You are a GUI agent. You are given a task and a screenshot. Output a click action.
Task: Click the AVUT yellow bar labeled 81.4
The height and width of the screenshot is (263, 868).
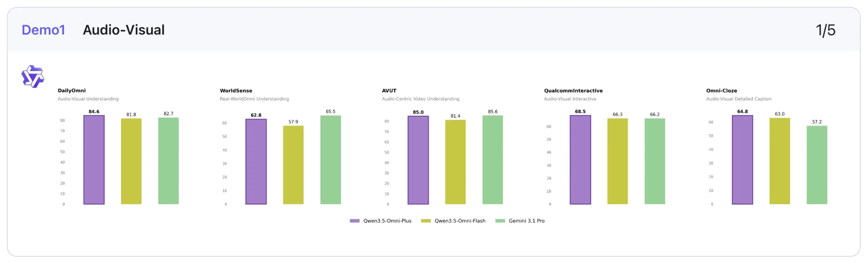(x=455, y=162)
